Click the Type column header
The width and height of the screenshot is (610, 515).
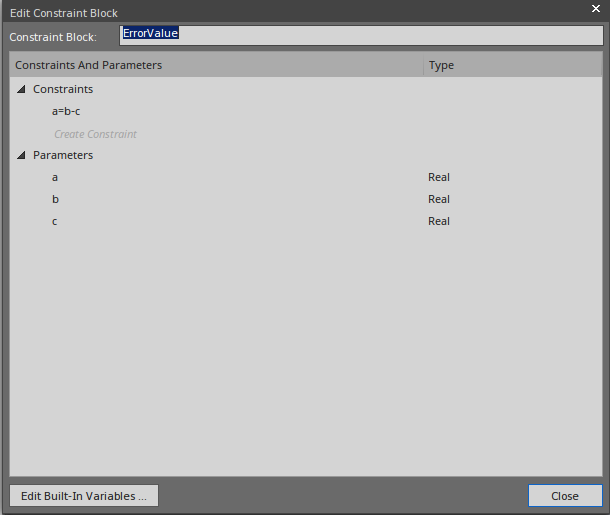tap(513, 65)
